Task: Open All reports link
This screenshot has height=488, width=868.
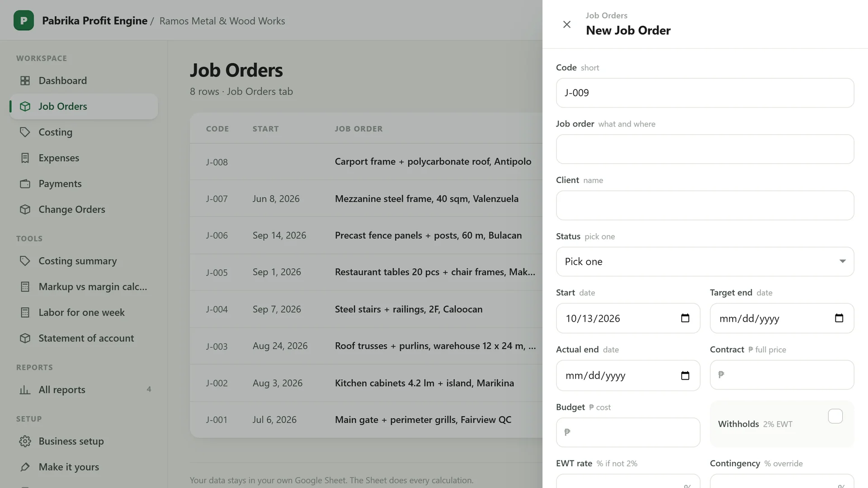Action: coord(84,389)
